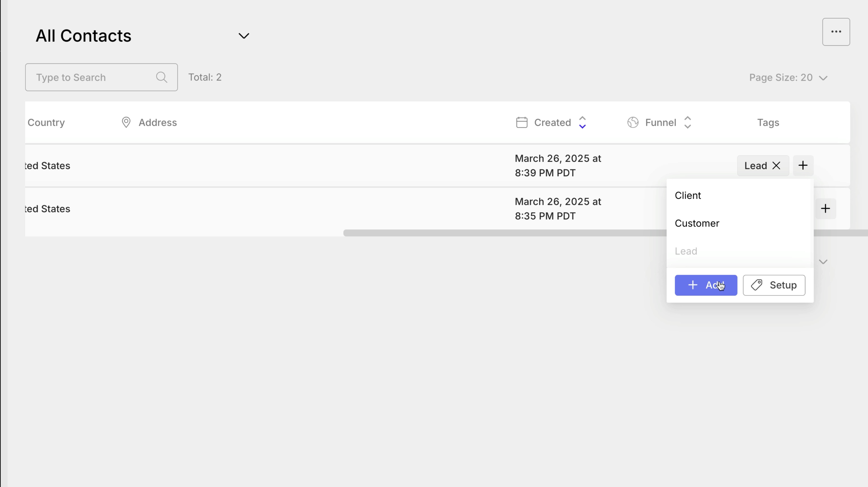Select greyed-out Lead tag option
The image size is (868, 487).
686,251
